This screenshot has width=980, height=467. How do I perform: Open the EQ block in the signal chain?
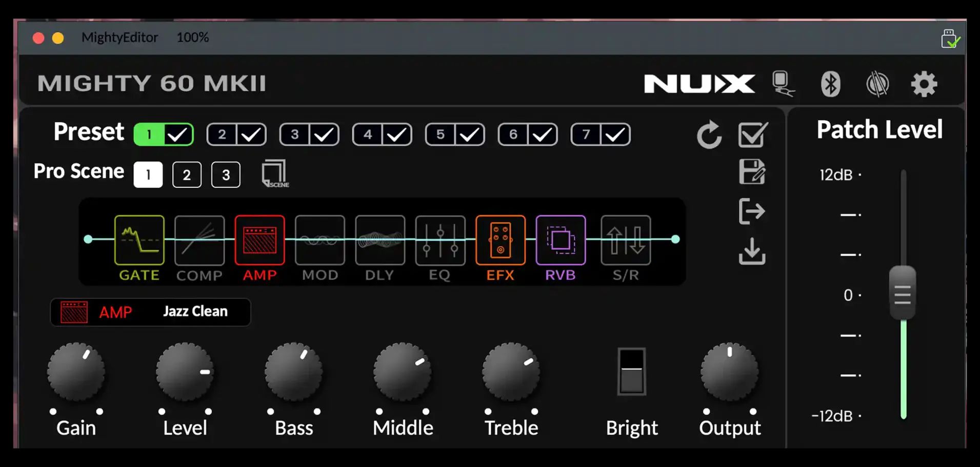coord(440,240)
